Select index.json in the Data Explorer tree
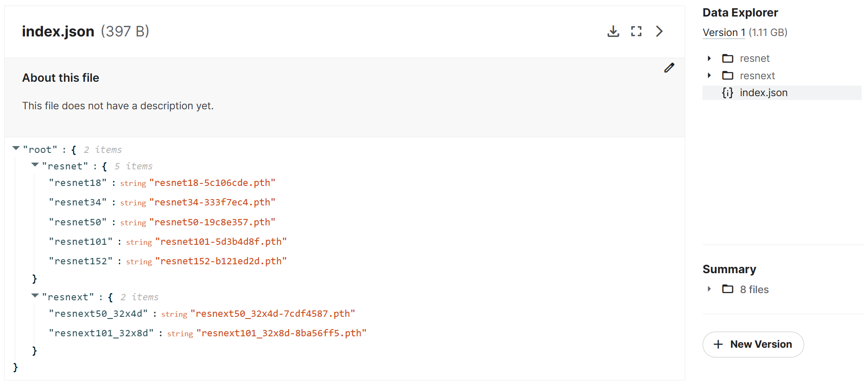This screenshot has height=385, width=868. pyautogui.click(x=764, y=93)
